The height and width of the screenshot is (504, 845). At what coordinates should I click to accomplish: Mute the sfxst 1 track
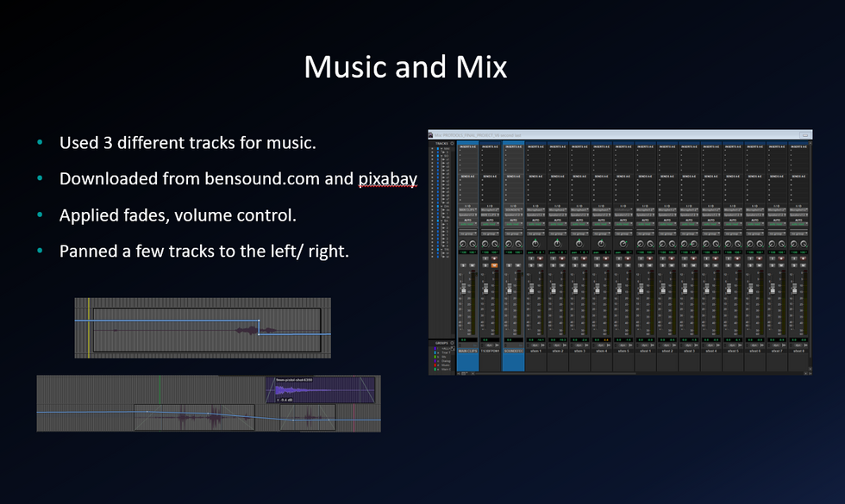click(x=650, y=265)
